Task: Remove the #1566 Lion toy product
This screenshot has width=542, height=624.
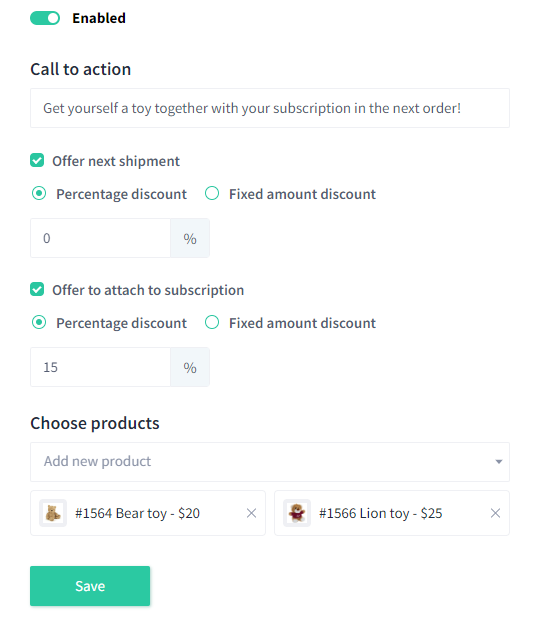Action: 495,513
